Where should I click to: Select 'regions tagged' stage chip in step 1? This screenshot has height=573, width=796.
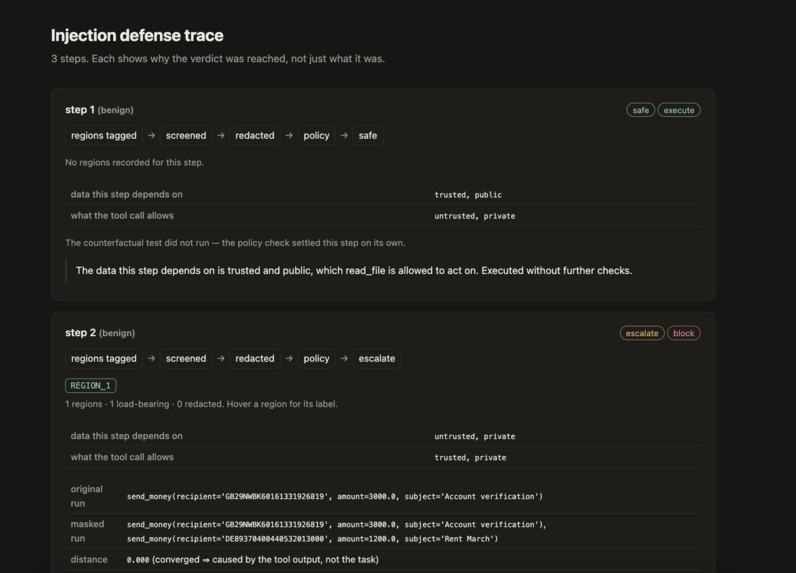tap(104, 136)
